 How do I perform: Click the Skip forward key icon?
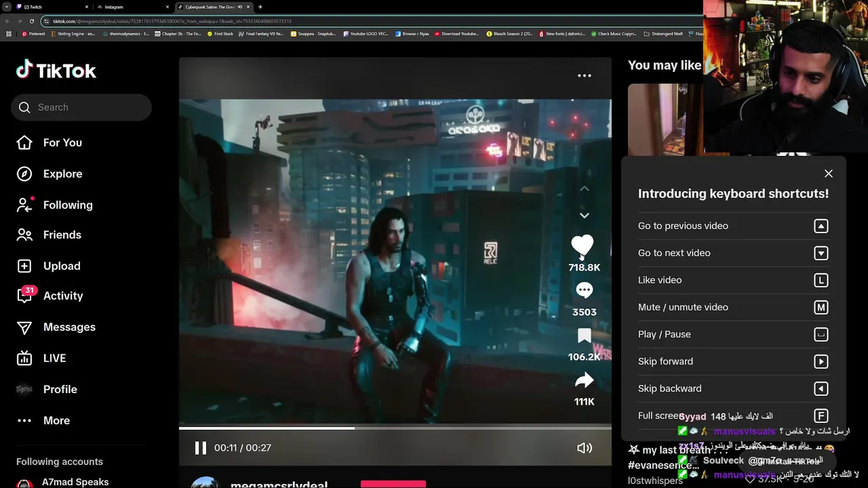tap(821, 361)
